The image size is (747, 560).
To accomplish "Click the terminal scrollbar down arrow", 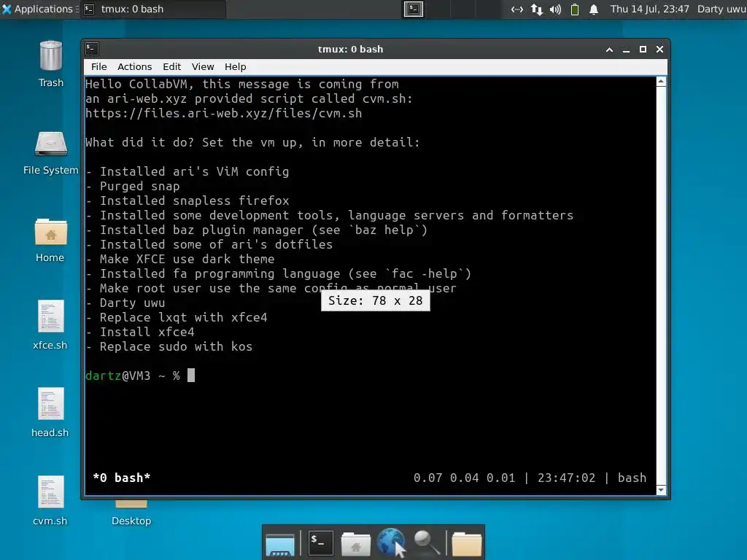I will coord(661,490).
